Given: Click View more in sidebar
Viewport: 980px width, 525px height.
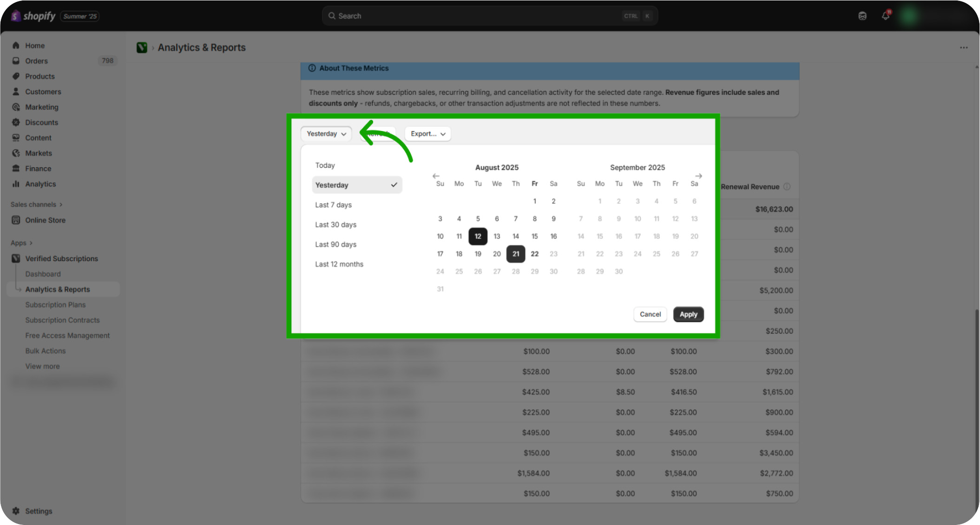Looking at the screenshot, I should 42,366.
